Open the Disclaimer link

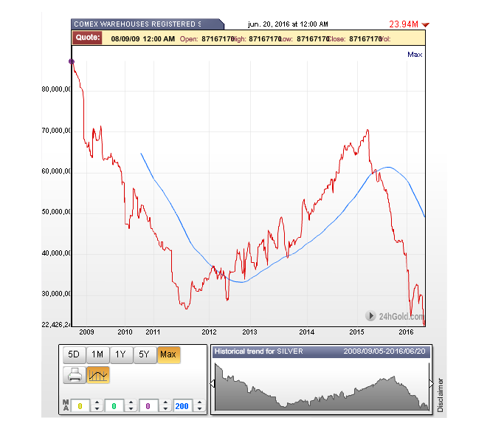coord(440,395)
